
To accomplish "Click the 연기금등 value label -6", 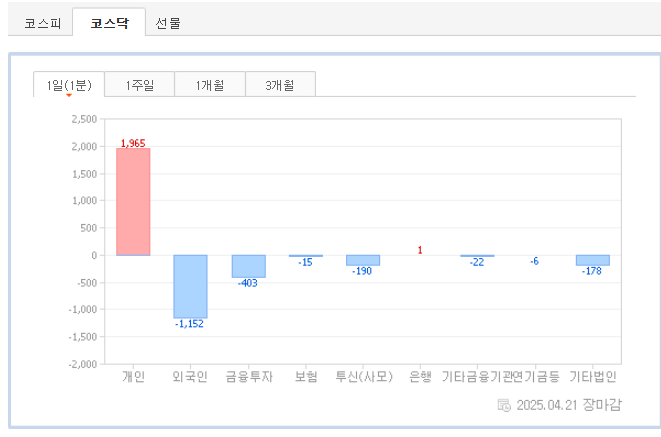I will click(535, 261).
